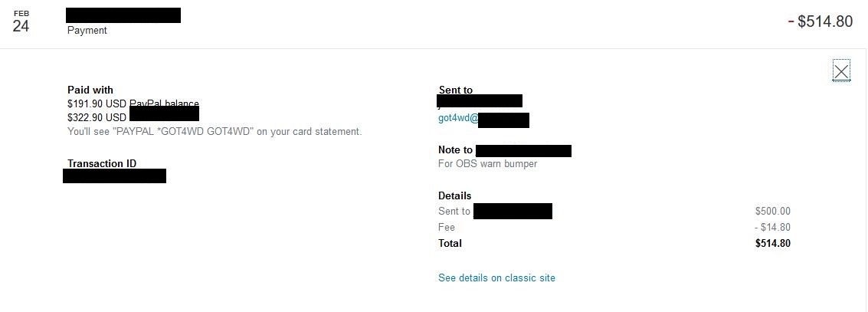The image size is (868, 312).
Task: Click the Paid with heading
Action: [x=90, y=90]
